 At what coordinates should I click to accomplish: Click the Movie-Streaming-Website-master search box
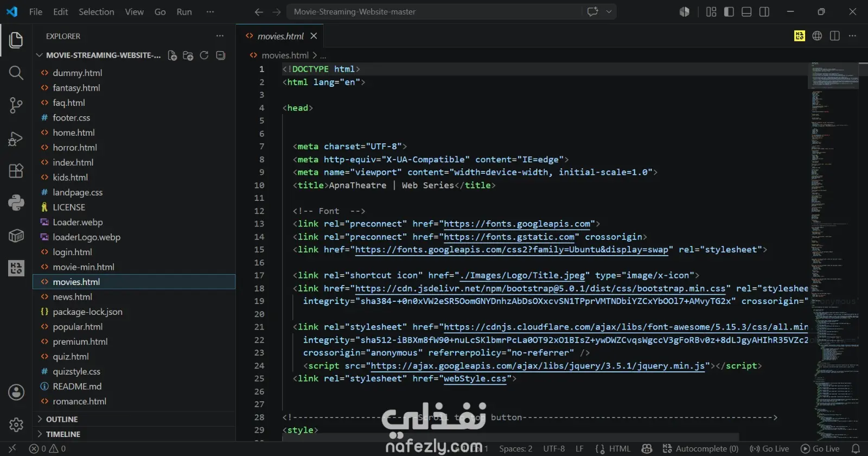tap(434, 12)
